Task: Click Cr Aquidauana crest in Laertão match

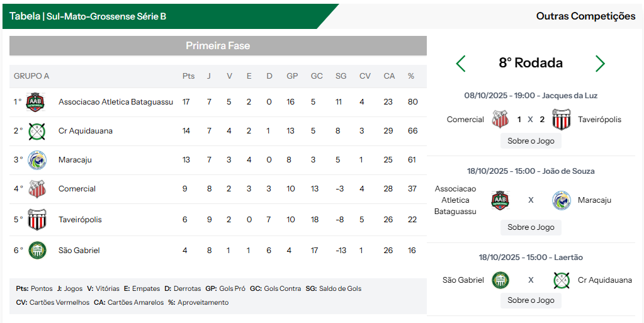Action: click(x=562, y=280)
